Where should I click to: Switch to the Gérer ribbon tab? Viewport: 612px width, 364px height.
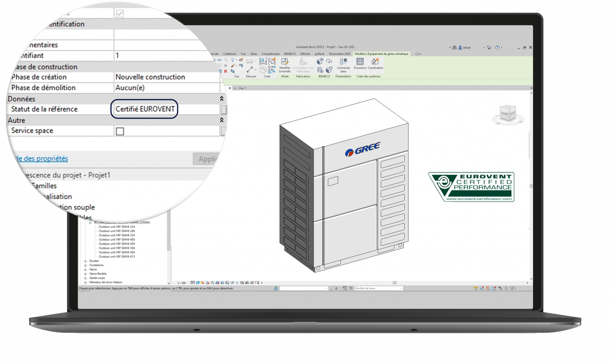coord(253,54)
